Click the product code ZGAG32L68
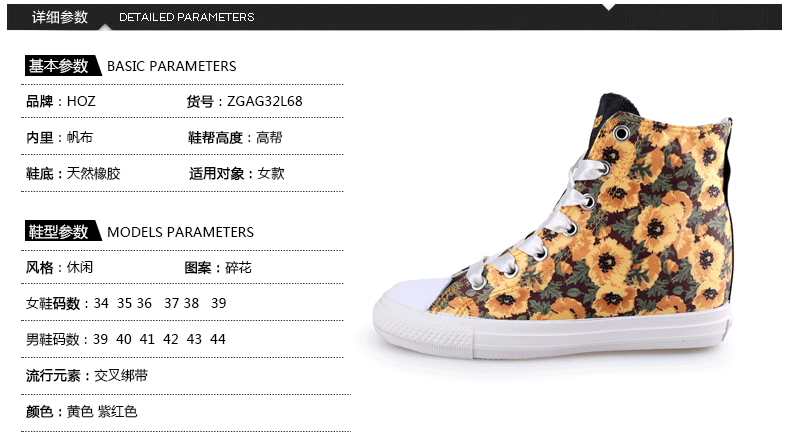The height and width of the screenshot is (444, 790). coord(265,101)
